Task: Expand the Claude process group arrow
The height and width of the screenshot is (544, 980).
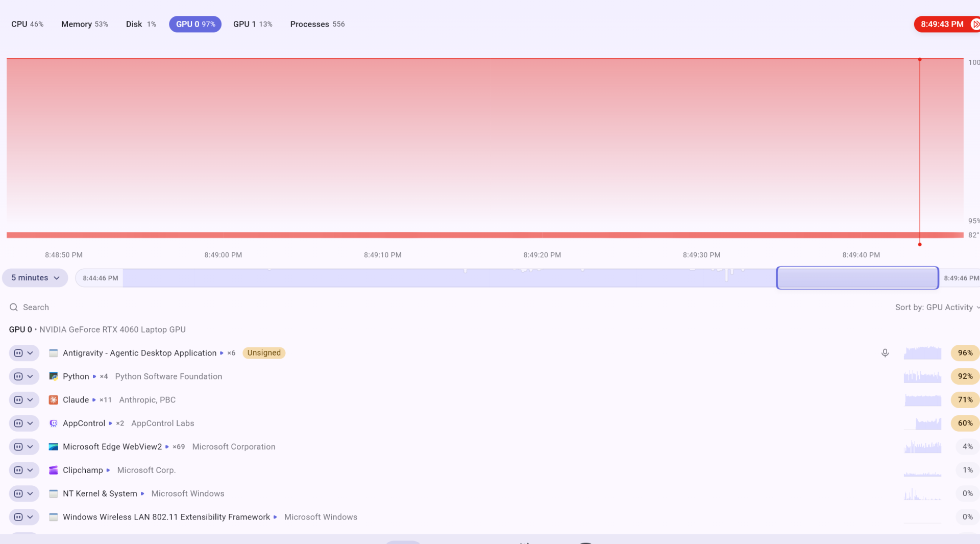Action: [x=94, y=400]
